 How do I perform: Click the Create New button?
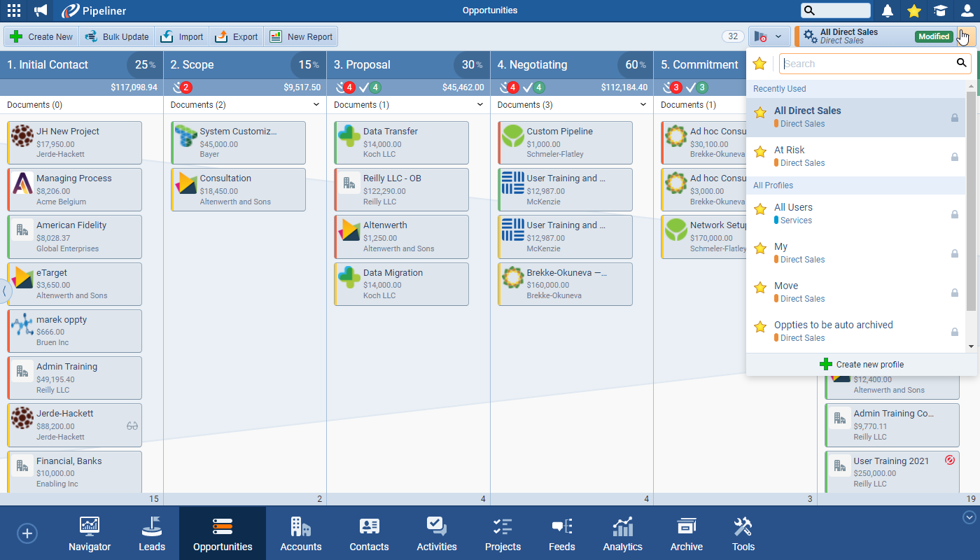(x=41, y=36)
